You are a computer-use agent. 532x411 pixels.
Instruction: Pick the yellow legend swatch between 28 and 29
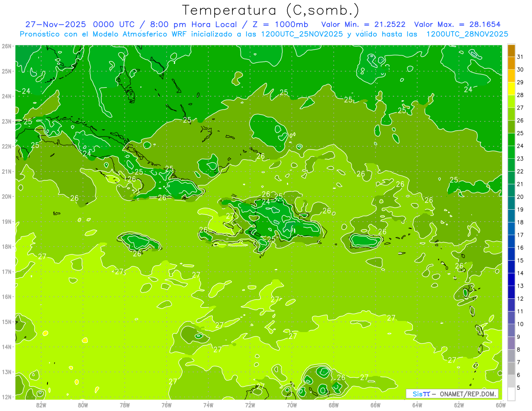click(511, 89)
